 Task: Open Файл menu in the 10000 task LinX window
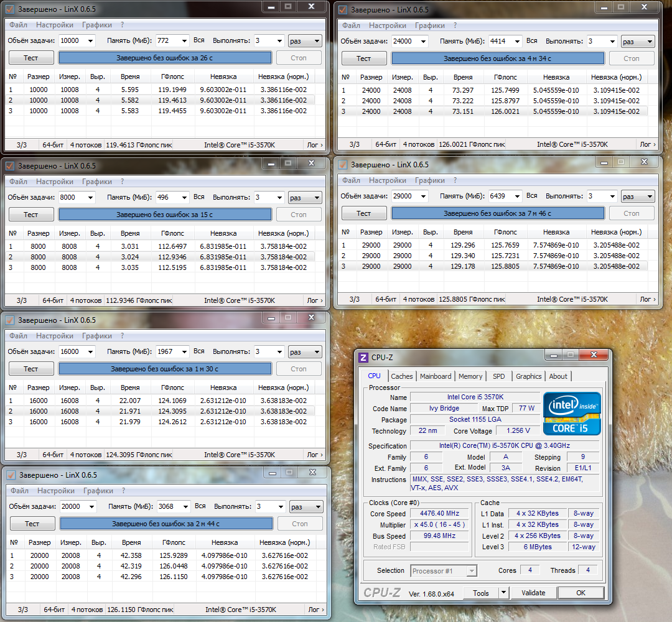(x=19, y=25)
